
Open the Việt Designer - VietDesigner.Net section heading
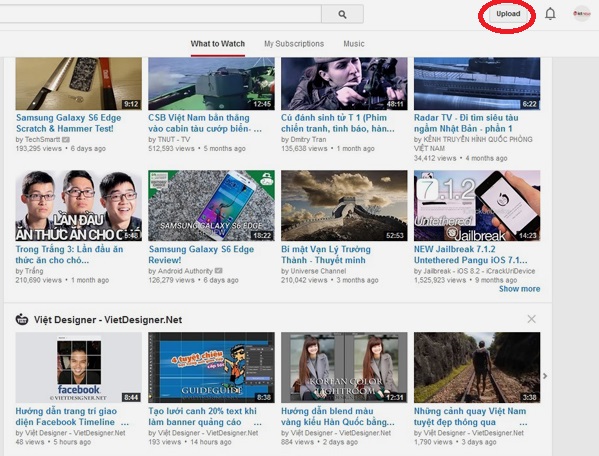point(108,320)
